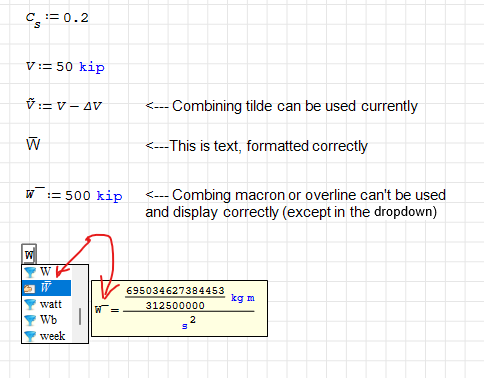The image size is (484, 378).
Task: Select Wb from the autocomplete list
Action: (46, 320)
